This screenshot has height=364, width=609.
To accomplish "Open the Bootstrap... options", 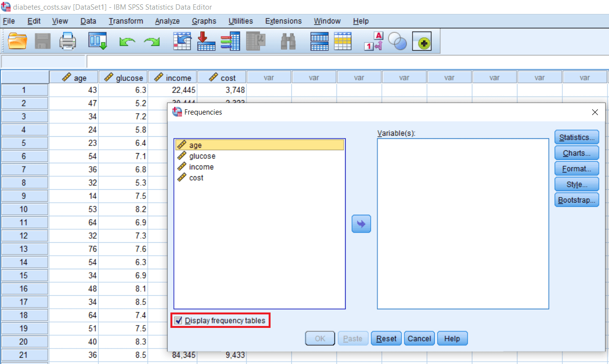I will coord(576,200).
